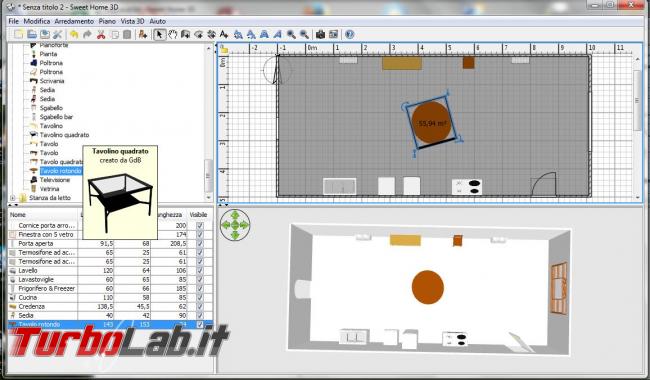Uncheck Visibile for Lavastoviglie
650x380 pixels.
(x=200, y=280)
